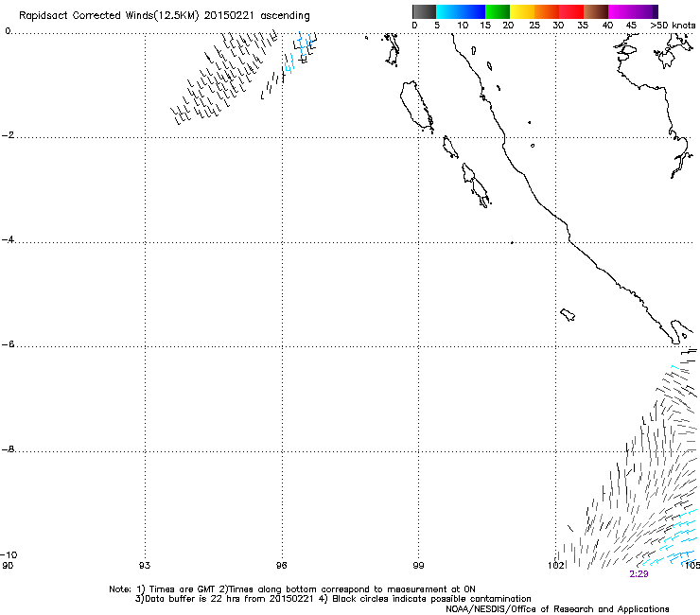Image resolution: width=700 pixels, height=615 pixels.
Task: Click the magenta segment of the wind legend
Action: tap(630, 11)
